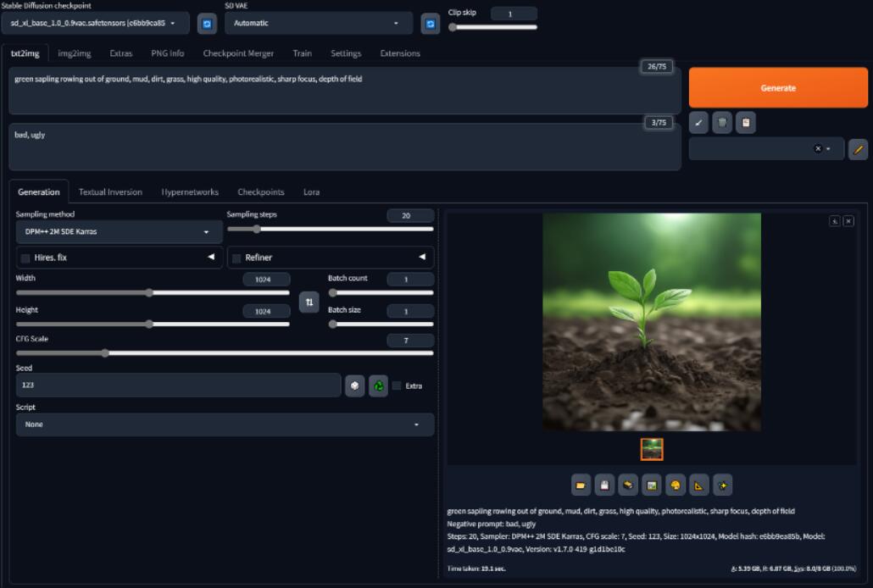Screen dimensions: 873x588
Task: Click the Seed input field showing 123
Action: pos(178,386)
